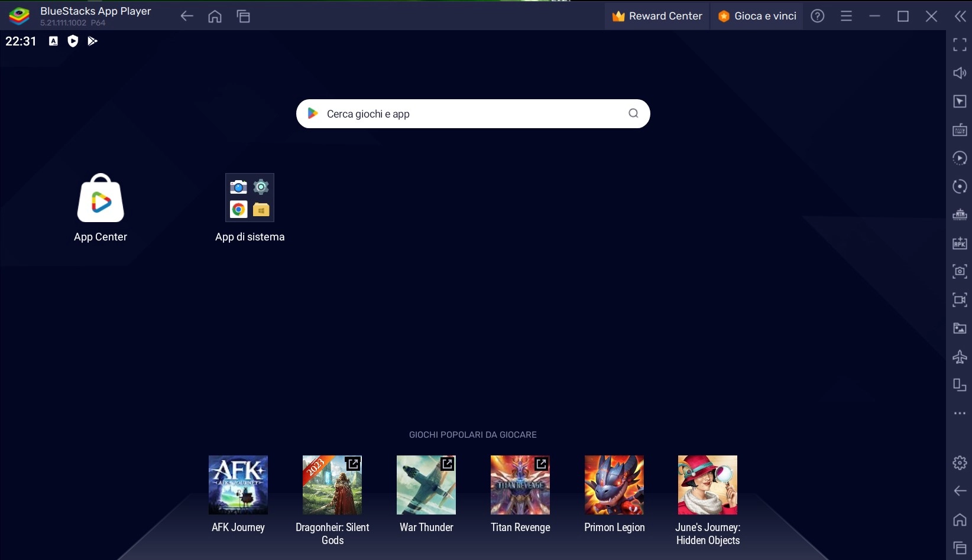Toggle airplane mode icon in sidebar
Image resolution: width=972 pixels, height=560 pixels.
tap(960, 356)
